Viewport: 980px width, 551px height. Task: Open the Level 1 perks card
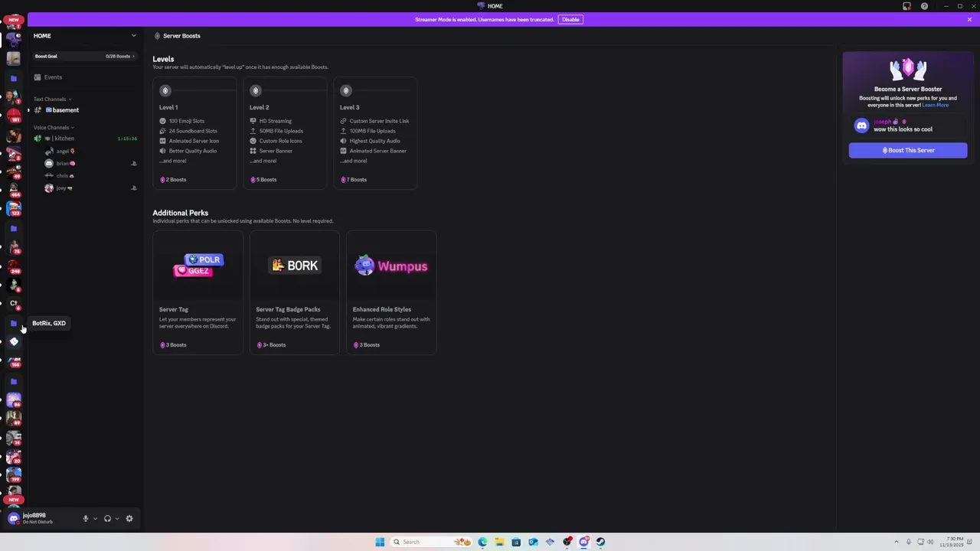coord(194,133)
